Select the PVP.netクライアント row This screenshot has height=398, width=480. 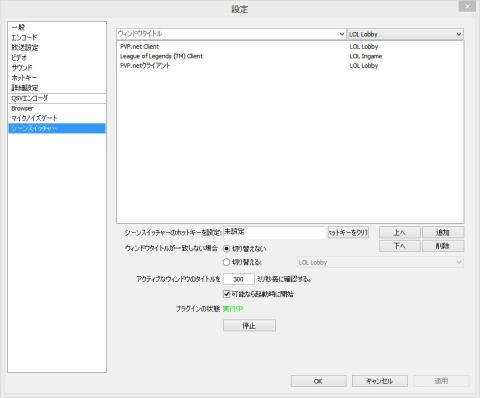tap(290, 66)
